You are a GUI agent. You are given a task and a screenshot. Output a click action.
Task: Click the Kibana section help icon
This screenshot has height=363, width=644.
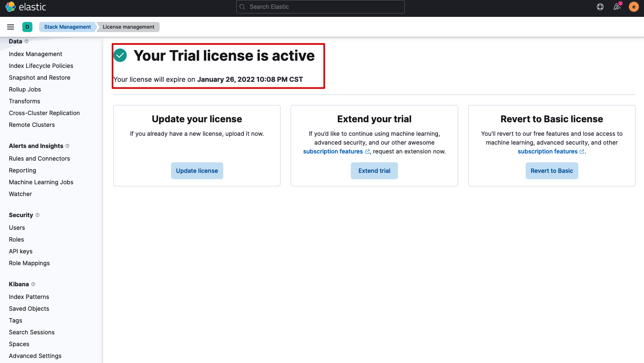pos(33,284)
